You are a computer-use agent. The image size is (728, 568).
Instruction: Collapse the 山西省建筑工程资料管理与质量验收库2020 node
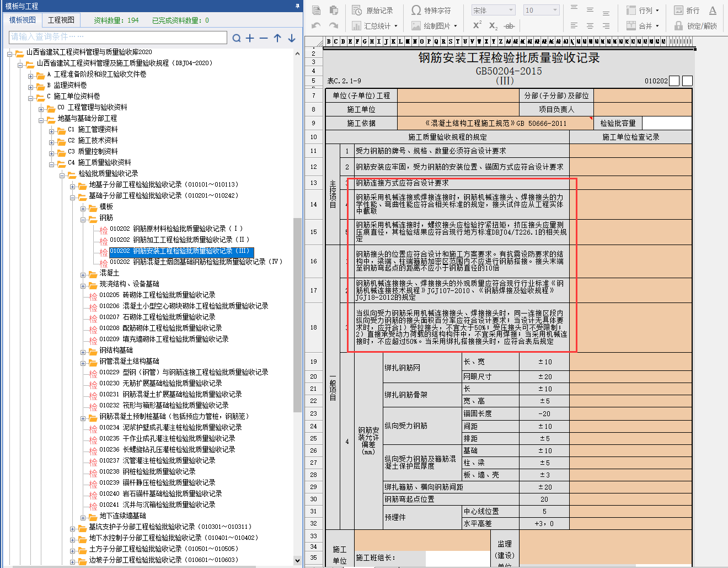tap(10, 54)
